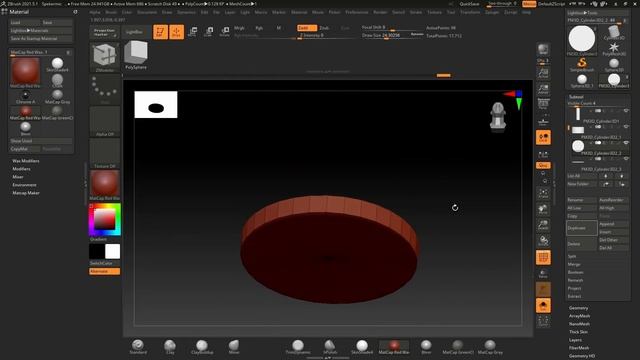Open the Stroke menu

pyautogui.click(x=416, y=12)
